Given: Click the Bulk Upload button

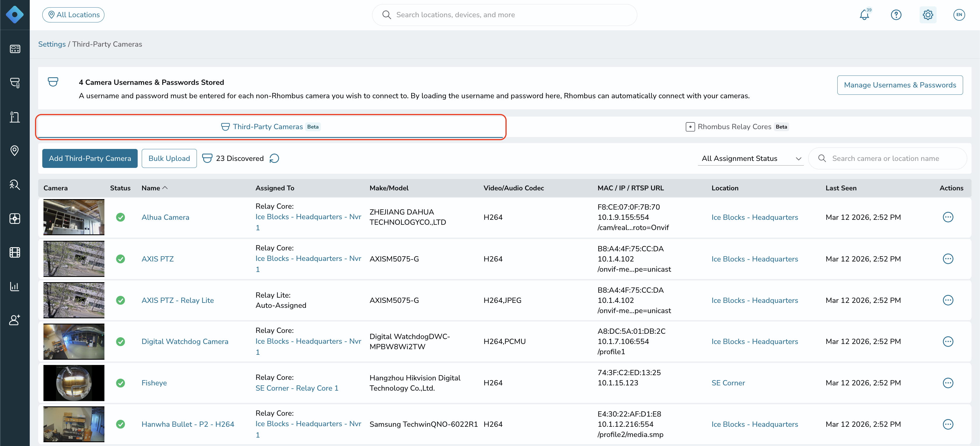Looking at the screenshot, I should click(169, 158).
